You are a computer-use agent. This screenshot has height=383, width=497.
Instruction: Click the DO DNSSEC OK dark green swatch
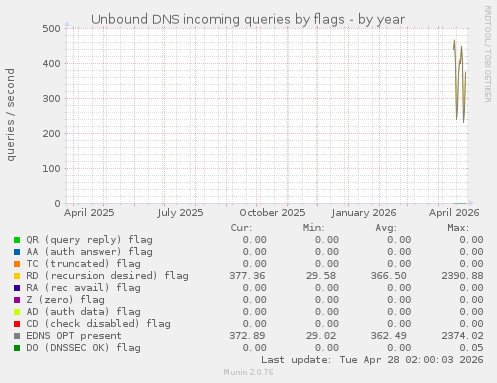point(17,348)
